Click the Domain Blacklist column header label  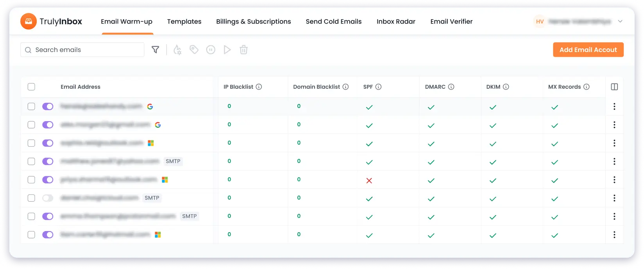317,87
